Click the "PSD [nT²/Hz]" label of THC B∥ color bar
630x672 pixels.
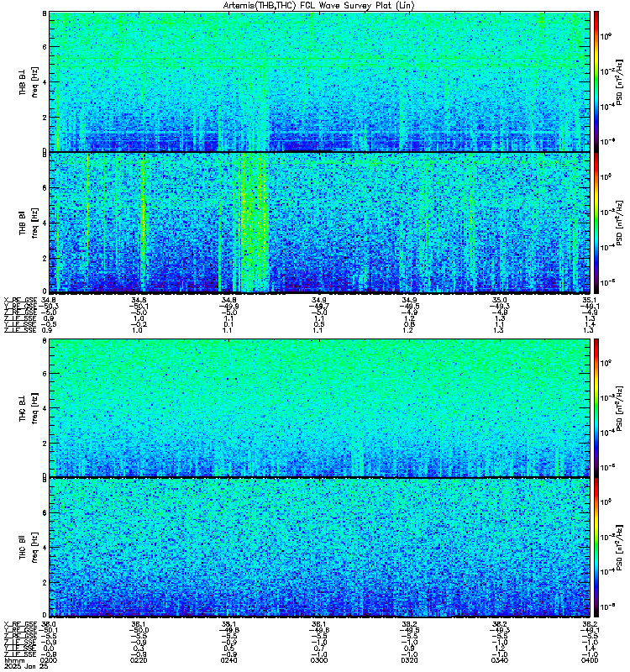[x=619, y=548]
